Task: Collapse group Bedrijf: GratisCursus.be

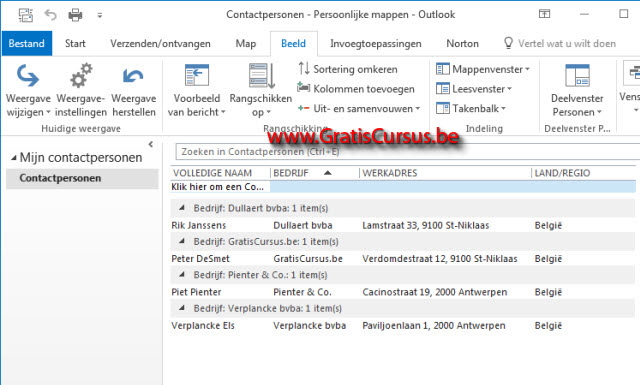Action: pos(182,241)
